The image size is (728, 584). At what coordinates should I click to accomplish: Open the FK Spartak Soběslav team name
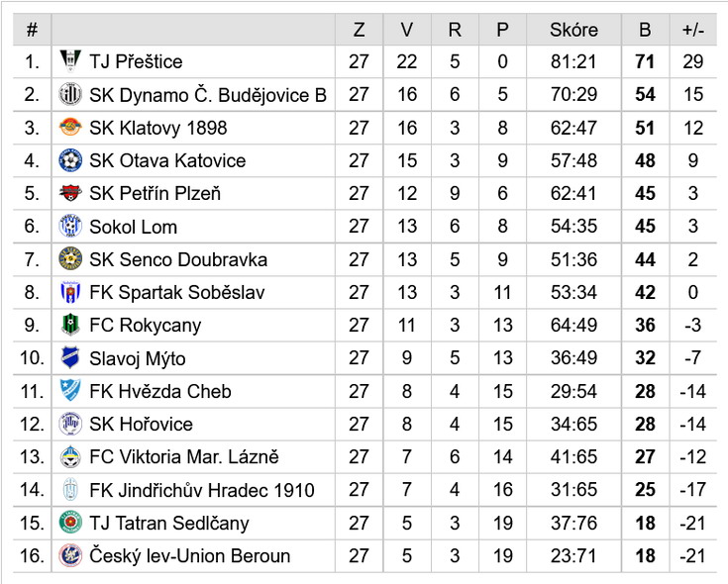pyautogui.click(x=177, y=292)
